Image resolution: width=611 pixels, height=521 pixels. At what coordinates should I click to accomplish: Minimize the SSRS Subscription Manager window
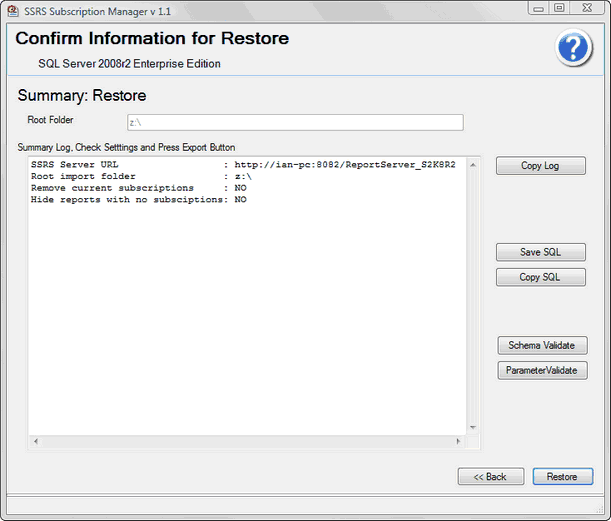click(x=539, y=8)
